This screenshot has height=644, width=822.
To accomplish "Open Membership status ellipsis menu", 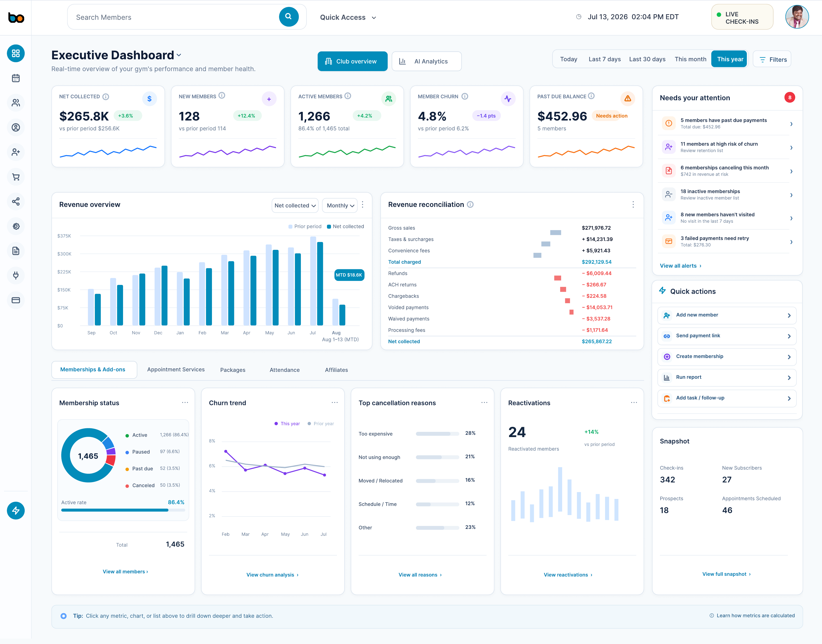I will [185, 403].
